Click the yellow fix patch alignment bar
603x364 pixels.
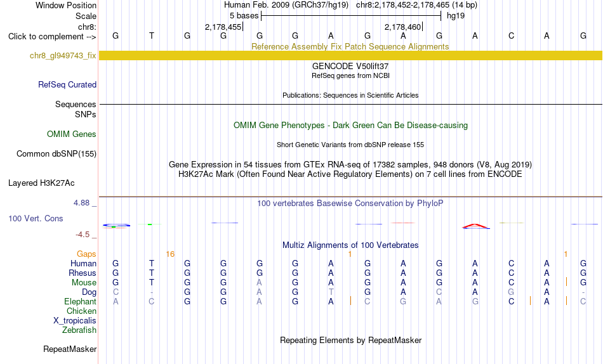(351, 55)
